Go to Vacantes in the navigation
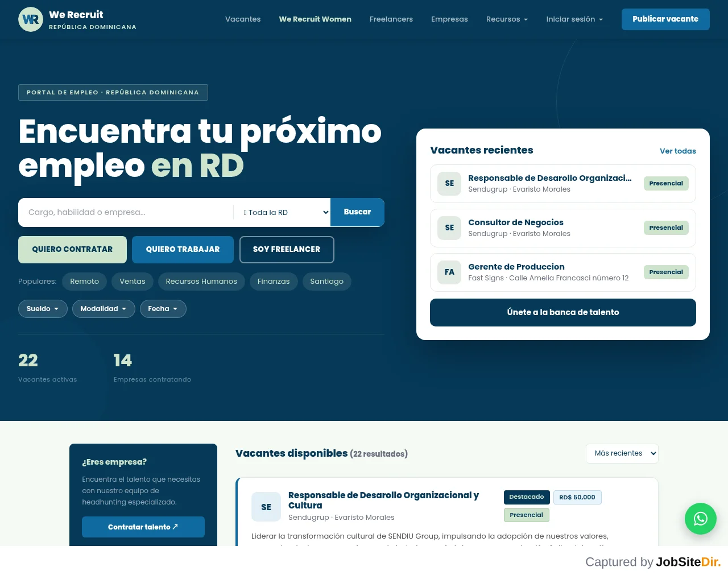The width and height of the screenshot is (728, 579). [x=243, y=19]
